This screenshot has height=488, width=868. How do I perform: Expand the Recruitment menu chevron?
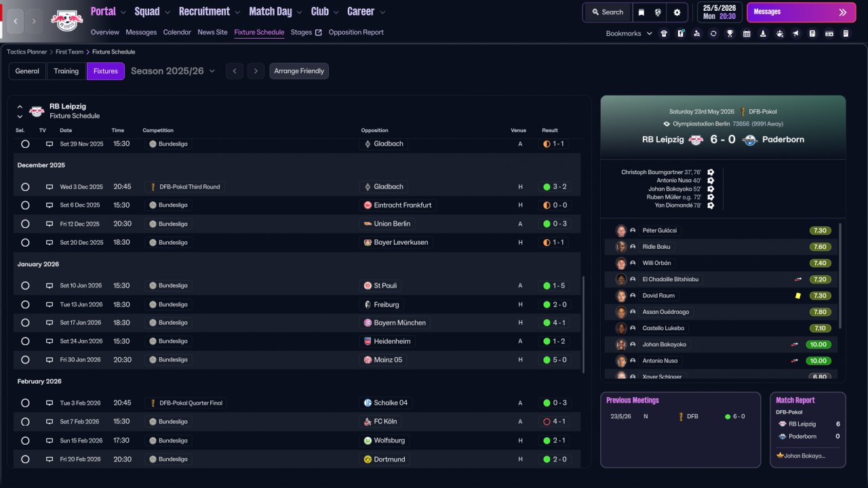tap(237, 12)
